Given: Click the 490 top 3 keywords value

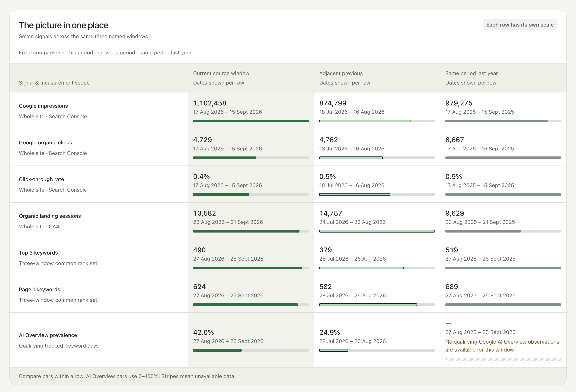Looking at the screenshot, I should point(199,250).
